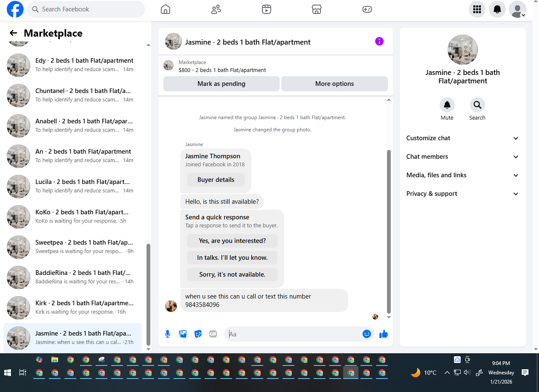Go back using the Marketplace arrow
Image resolution: width=539 pixels, height=392 pixels.
click(13, 33)
